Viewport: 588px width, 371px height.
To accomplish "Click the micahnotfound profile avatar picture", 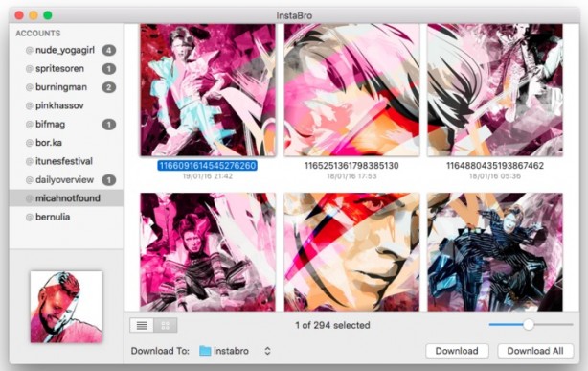I will [66, 307].
